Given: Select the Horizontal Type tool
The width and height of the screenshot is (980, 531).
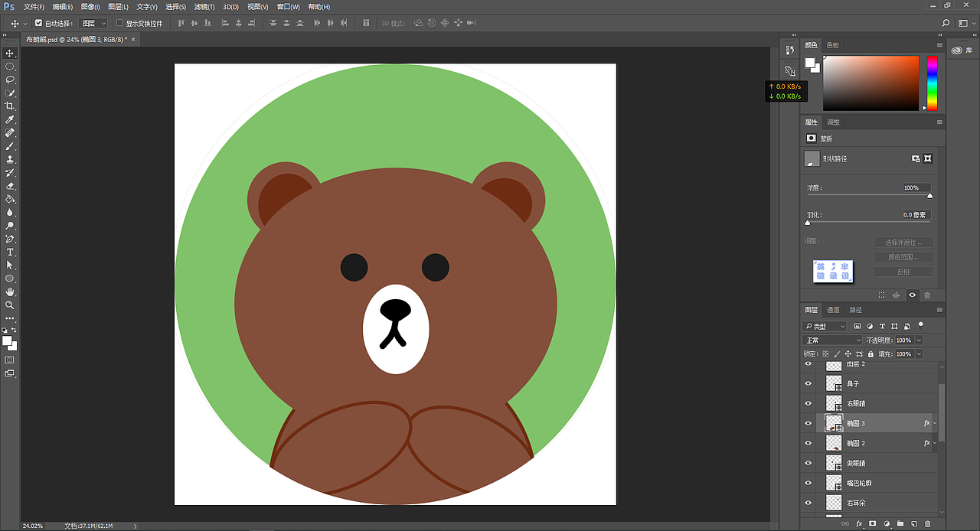Looking at the screenshot, I should pos(10,252).
